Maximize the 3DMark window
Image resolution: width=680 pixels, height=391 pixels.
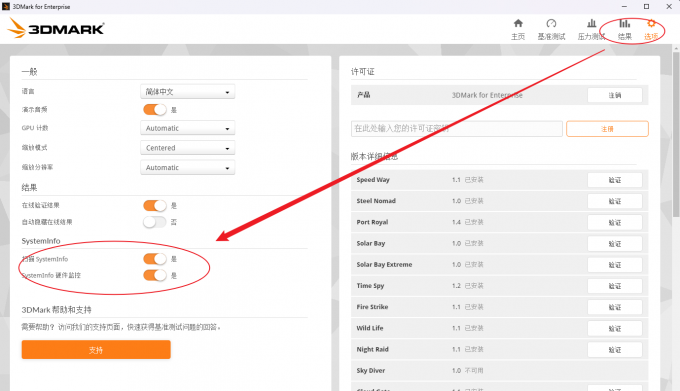click(x=646, y=7)
